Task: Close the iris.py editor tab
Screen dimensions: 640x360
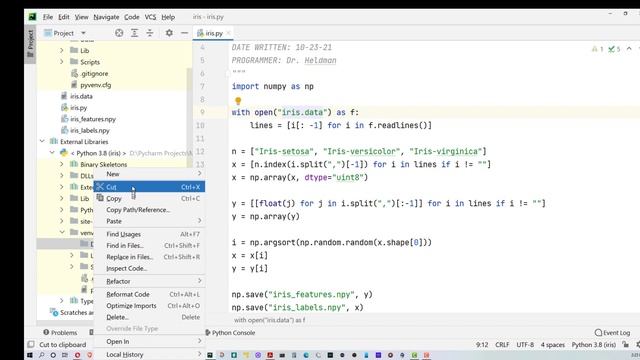Action: tap(229, 33)
